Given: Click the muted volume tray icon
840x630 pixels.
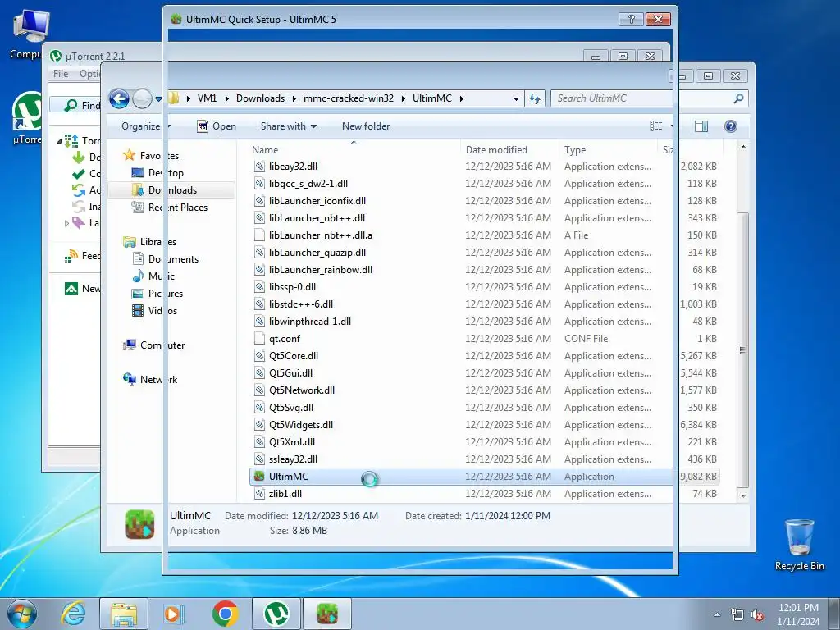Looking at the screenshot, I should coord(757,615).
